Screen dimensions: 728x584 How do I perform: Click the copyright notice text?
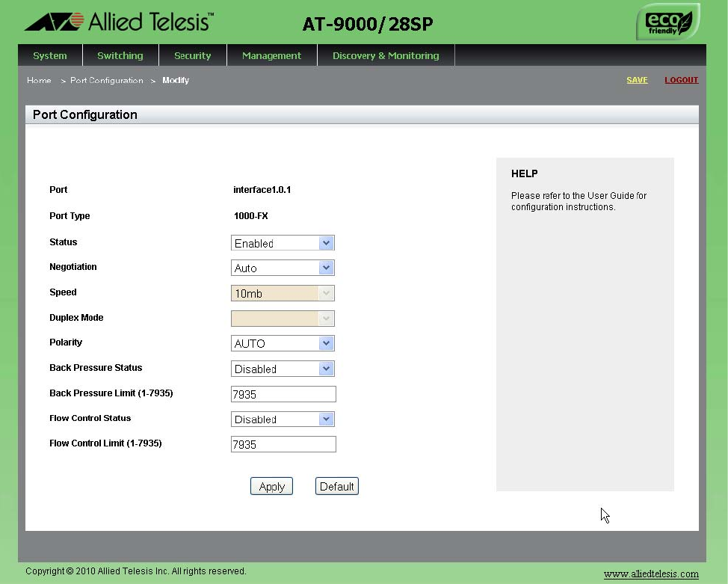pos(135,571)
